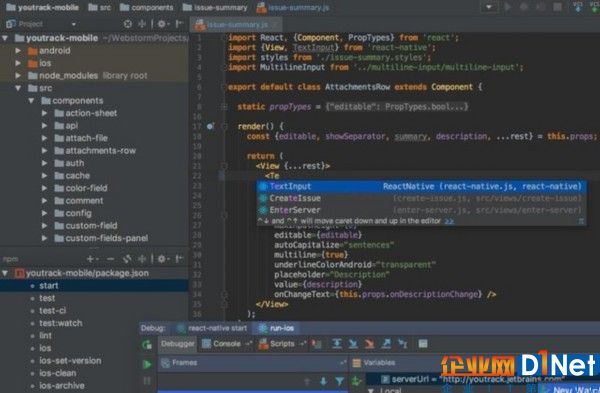The image size is (600, 393).
Task: Click the next frame down arrow
Action: (323, 381)
